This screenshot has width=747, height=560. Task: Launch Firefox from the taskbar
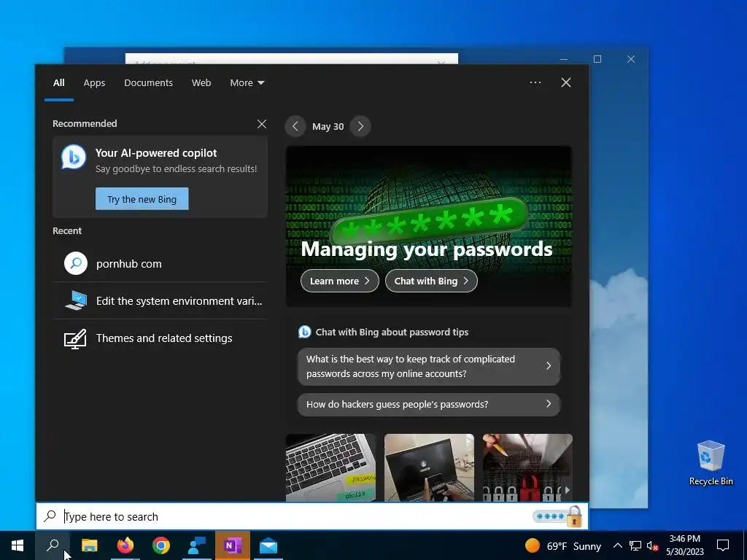click(125, 545)
